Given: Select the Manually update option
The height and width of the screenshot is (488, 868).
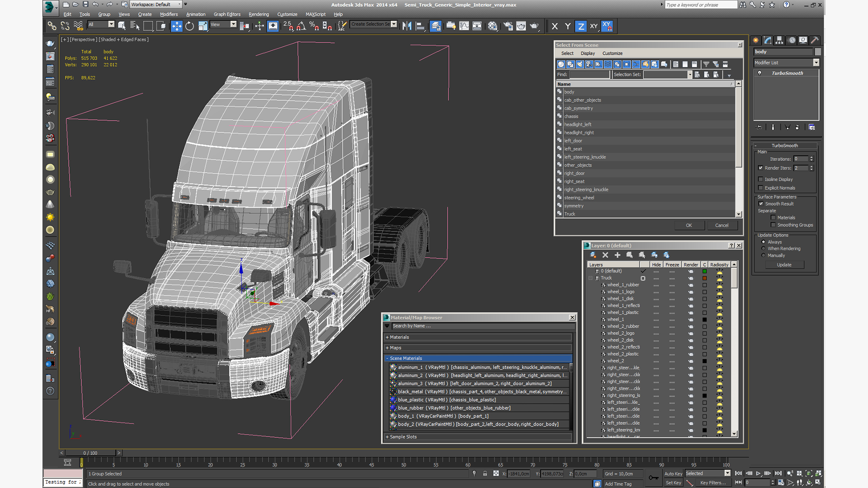Looking at the screenshot, I should pyautogui.click(x=764, y=255).
